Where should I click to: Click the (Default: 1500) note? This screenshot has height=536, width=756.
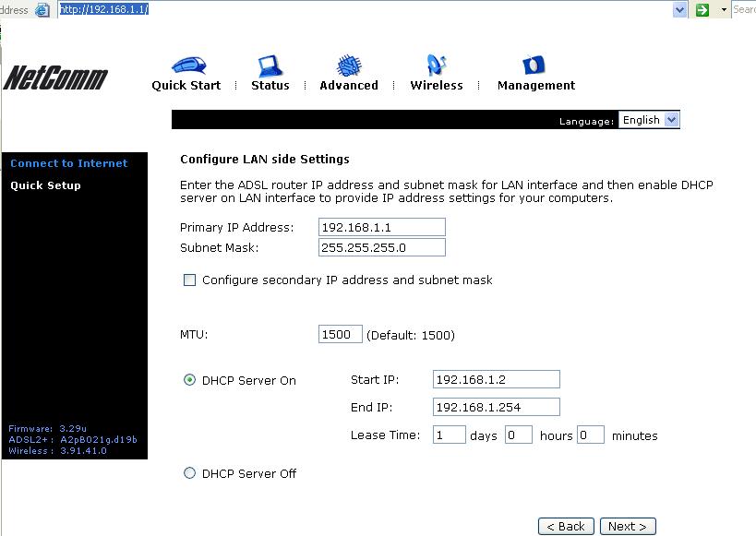[411, 335]
